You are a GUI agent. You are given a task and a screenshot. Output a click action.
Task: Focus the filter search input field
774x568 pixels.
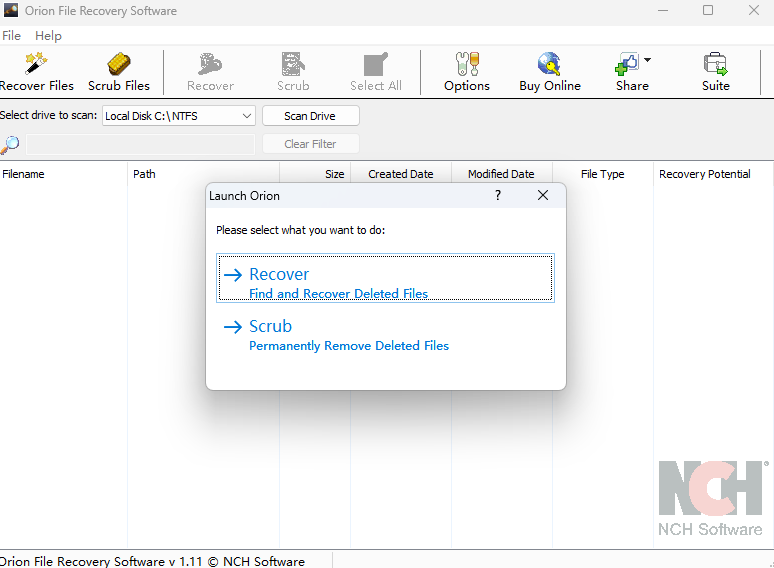[x=140, y=144]
